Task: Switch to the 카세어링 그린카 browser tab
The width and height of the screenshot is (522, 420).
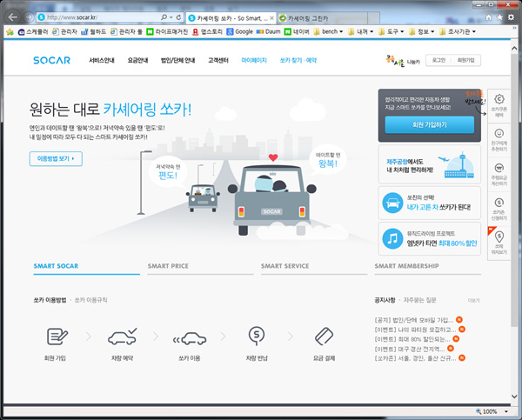Action: pyautogui.click(x=322, y=18)
